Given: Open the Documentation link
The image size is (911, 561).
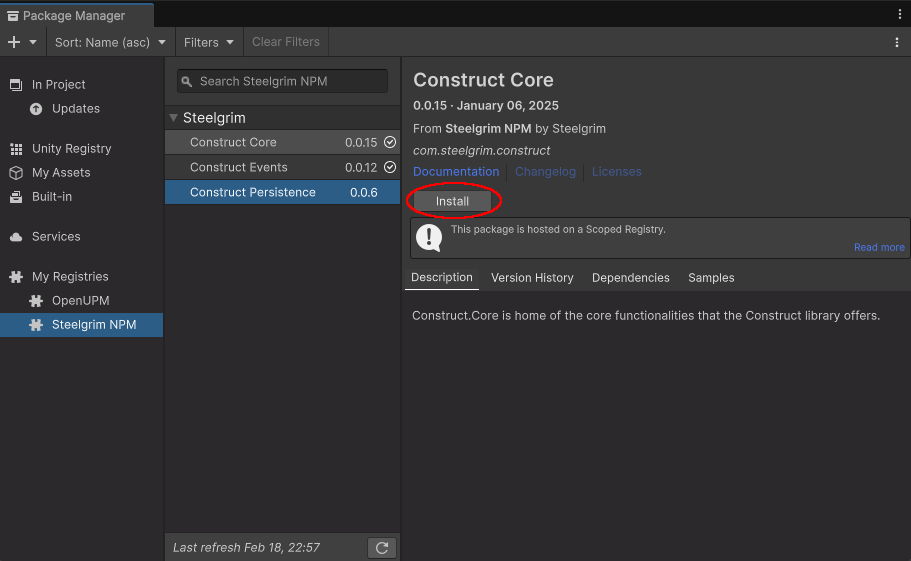Looking at the screenshot, I should tap(456, 172).
